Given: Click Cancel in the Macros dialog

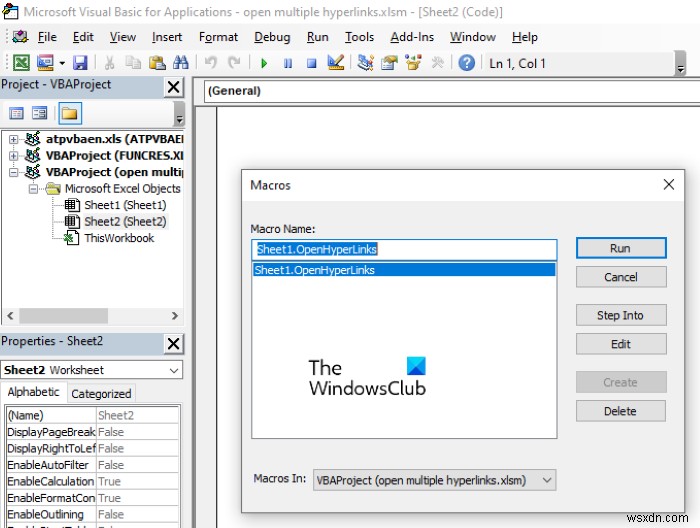Looking at the screenshot, I should [621, 277].
